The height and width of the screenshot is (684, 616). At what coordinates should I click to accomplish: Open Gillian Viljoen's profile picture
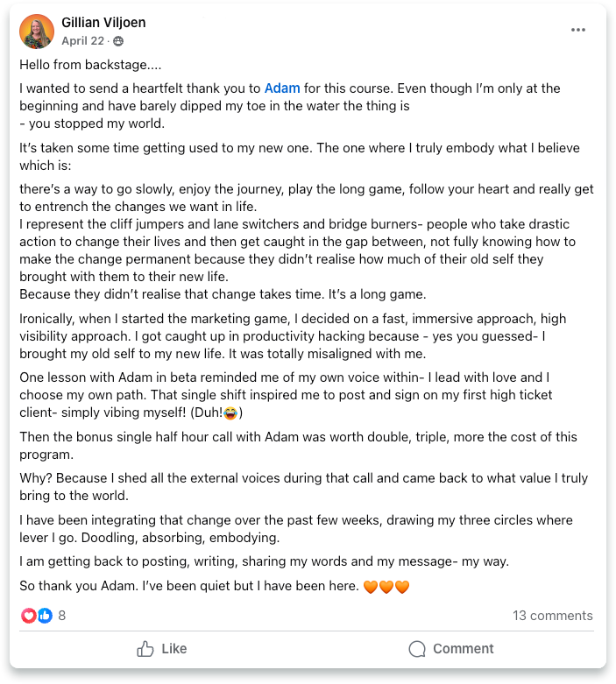click(x=37, y=32)
